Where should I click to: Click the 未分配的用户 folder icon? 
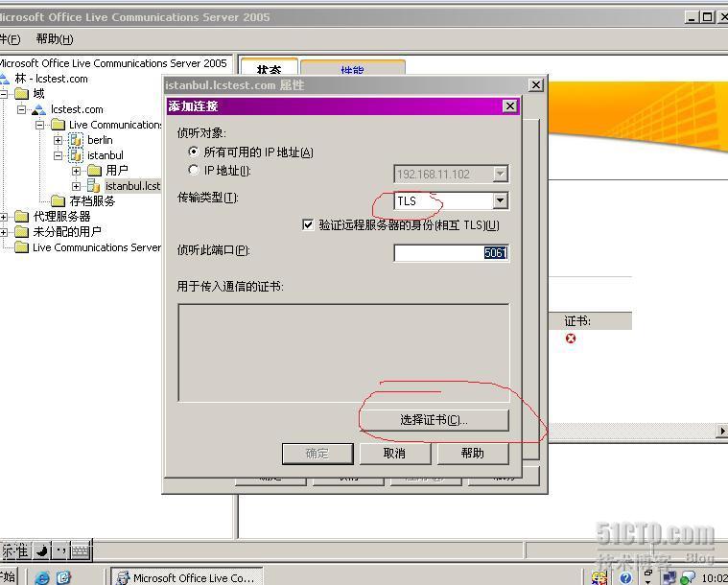(x=21, y=232)
